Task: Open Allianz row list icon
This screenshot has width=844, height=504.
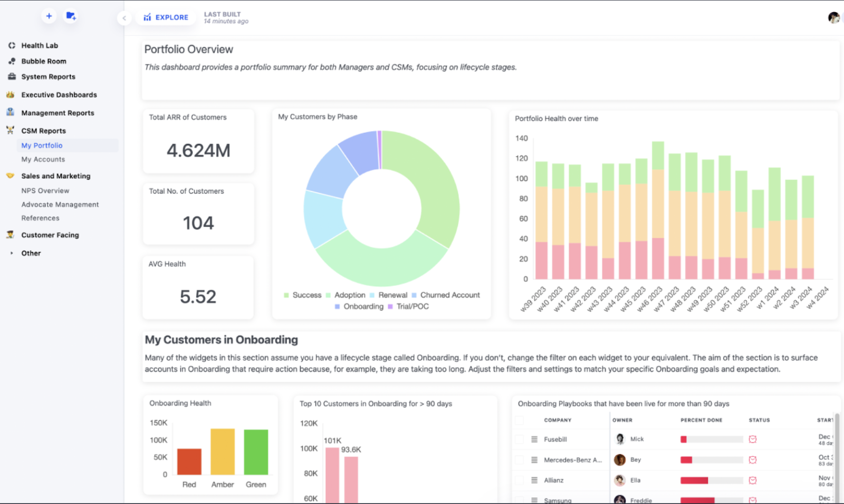Action: pyautogui.click(x=534, y=480)
